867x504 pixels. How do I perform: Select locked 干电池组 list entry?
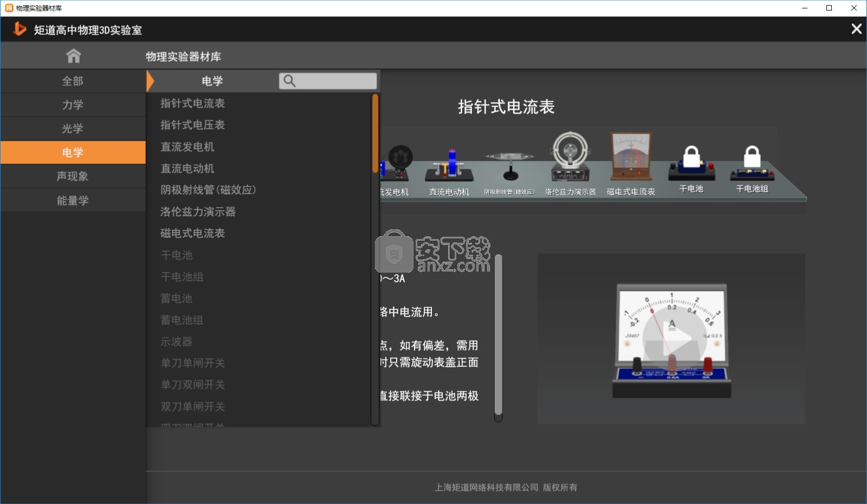pos(182,277)
